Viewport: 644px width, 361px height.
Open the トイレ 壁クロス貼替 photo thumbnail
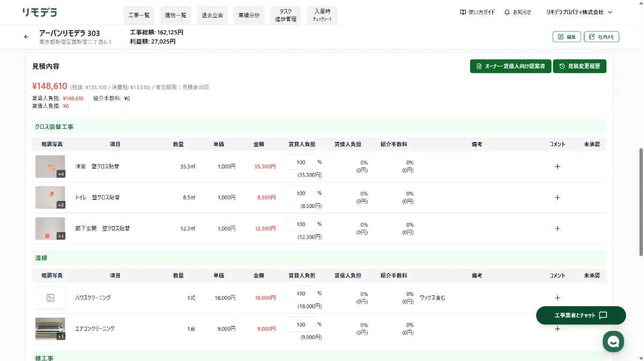pyautogui.click(x=50, y=198)
